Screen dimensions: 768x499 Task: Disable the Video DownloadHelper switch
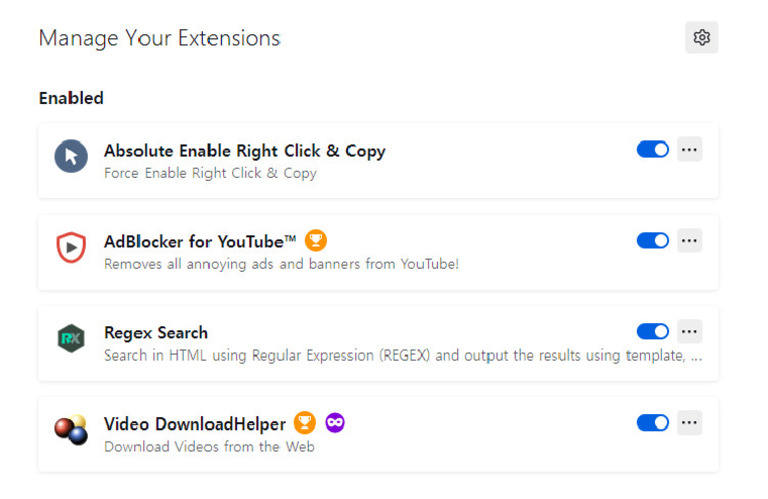(x=653, y=423)
